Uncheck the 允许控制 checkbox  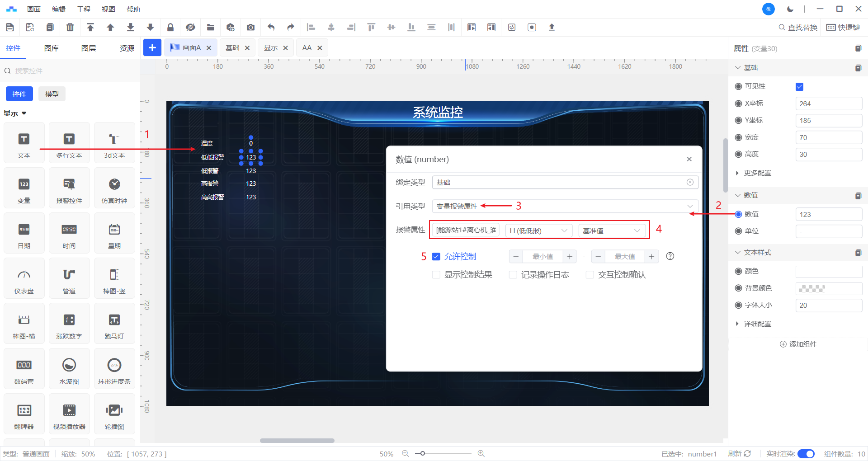click(x=436, y=257)
